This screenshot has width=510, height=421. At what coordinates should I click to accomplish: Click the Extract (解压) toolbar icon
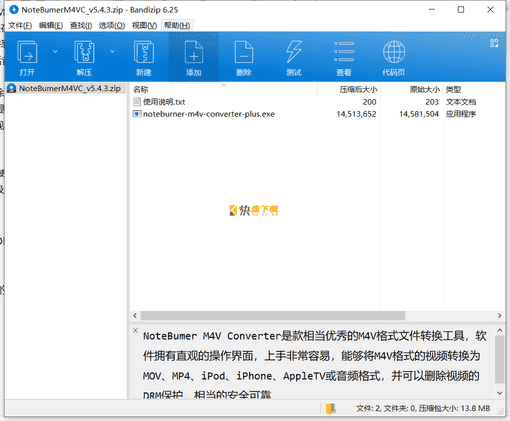pos(84,52)
